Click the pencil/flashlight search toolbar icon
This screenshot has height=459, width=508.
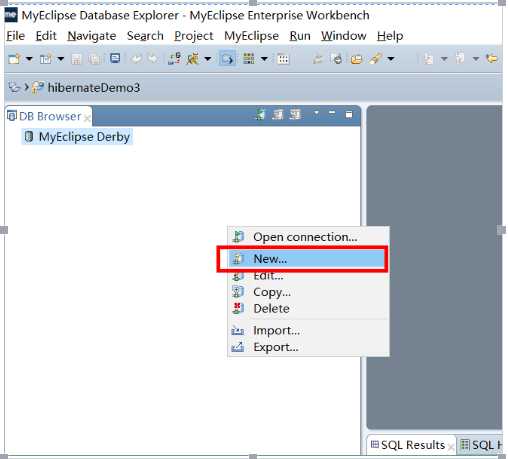click(x=375, y=59)
